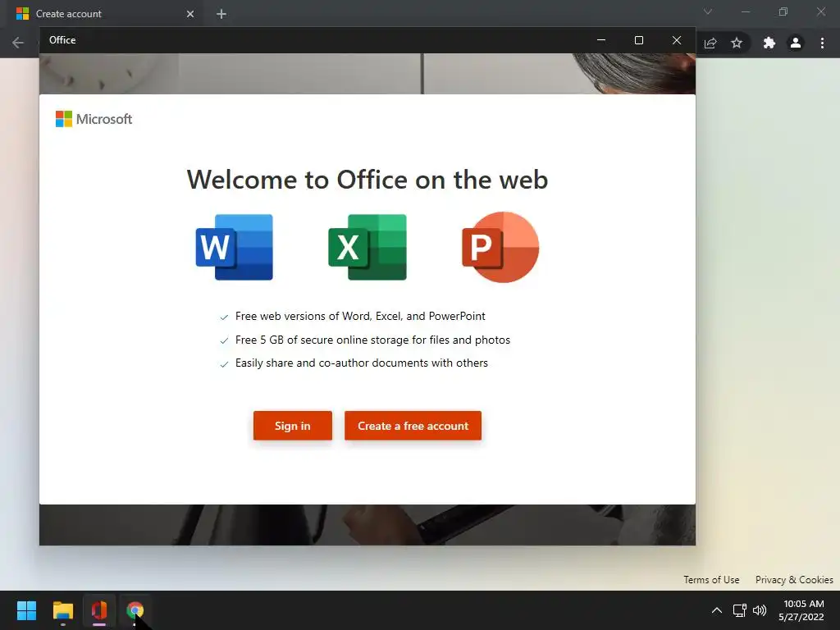Click Create a free account button
Image resolution: width=840 pixels, height=630 pixels.
tap(413, 426)
